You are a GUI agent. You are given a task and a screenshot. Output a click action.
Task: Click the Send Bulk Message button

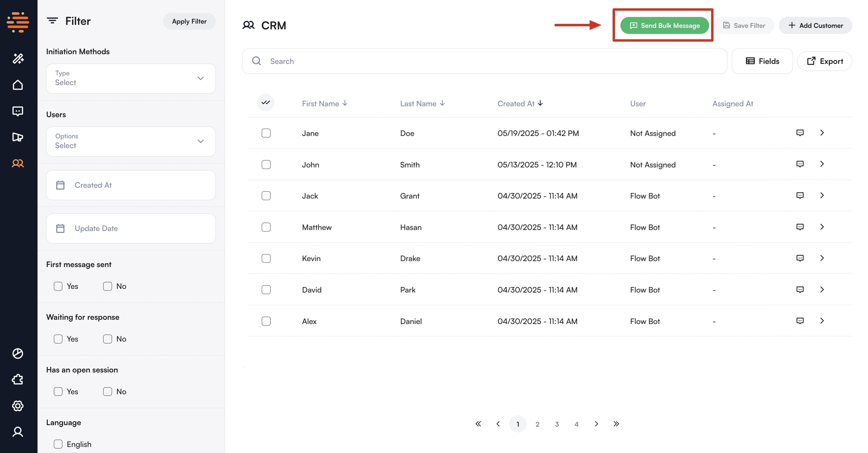click(664, 25)
